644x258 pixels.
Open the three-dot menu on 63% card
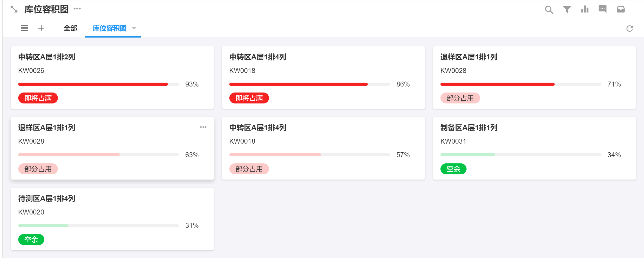(x=203, y=127)
